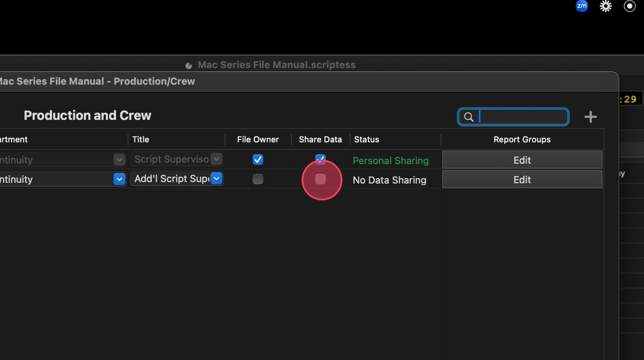
Task: Click the sunburst icon in menu bar
Action: tap(605, 6)
